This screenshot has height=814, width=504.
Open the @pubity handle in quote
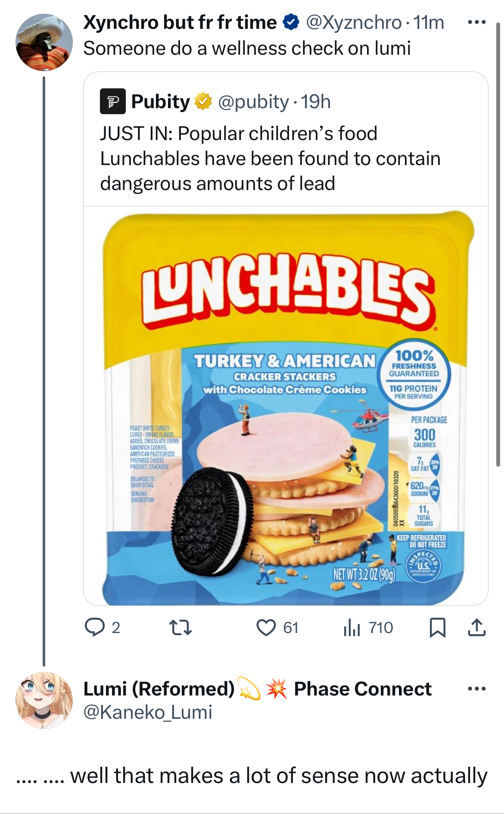[x=253, y=102]
